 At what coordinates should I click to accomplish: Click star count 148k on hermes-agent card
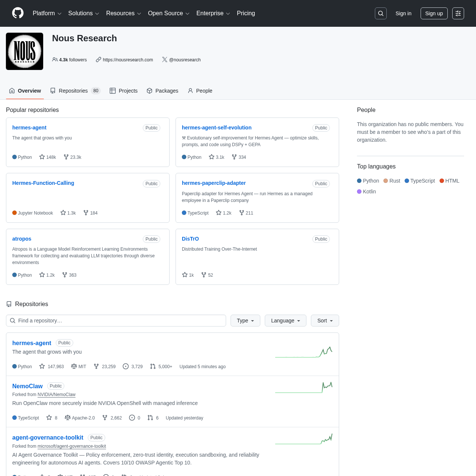(48, 157)
